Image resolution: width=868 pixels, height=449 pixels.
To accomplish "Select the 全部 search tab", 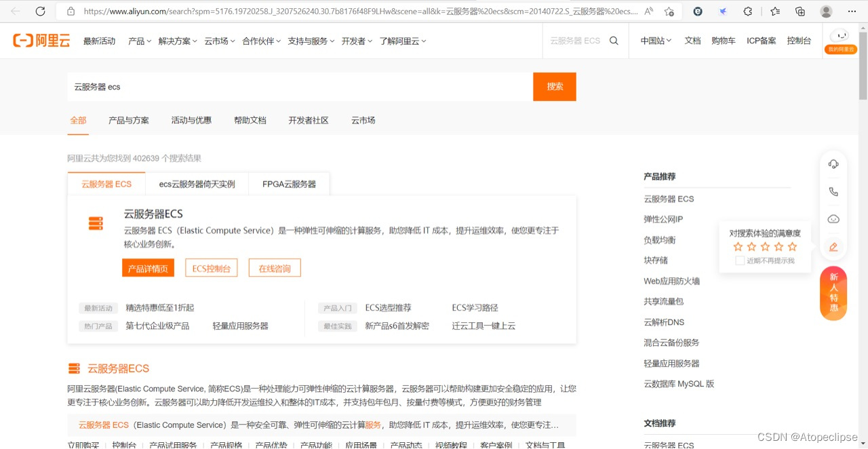I will coord(78,120).
